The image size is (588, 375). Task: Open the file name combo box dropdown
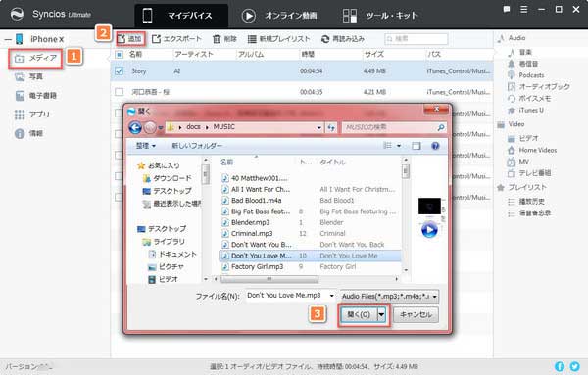[331, 296]
